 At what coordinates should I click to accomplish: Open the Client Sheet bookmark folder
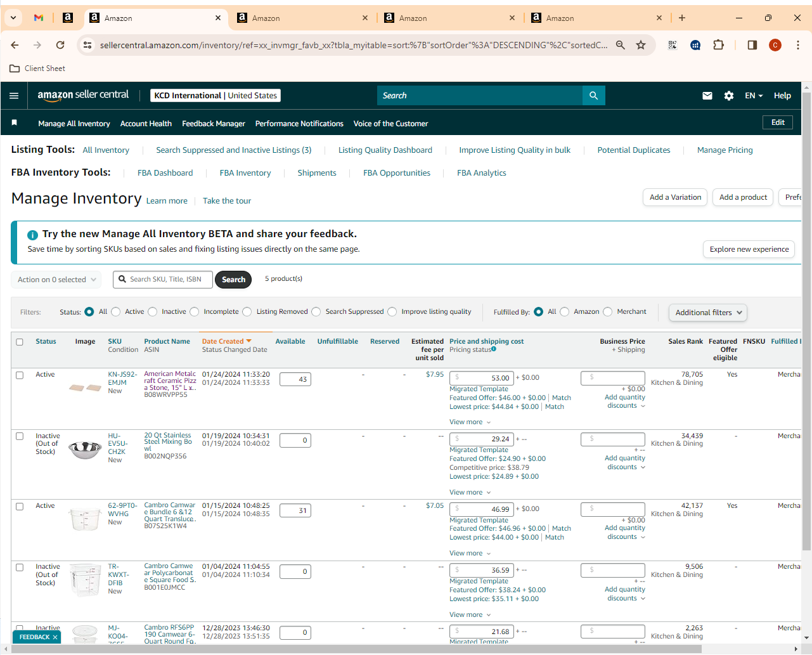click(37, 68)
